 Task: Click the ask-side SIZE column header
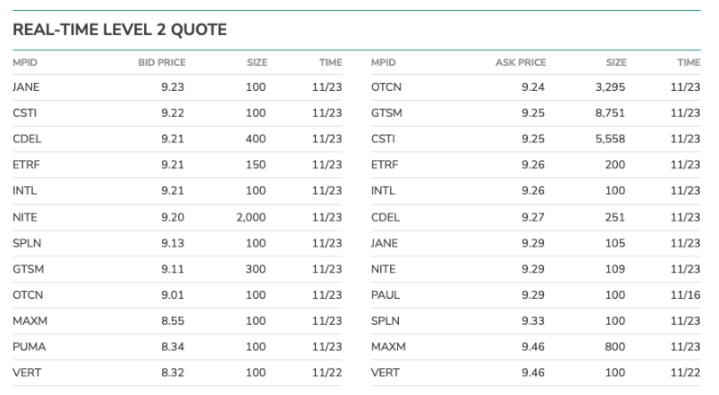pyautogui.click(x=616, y=62)
